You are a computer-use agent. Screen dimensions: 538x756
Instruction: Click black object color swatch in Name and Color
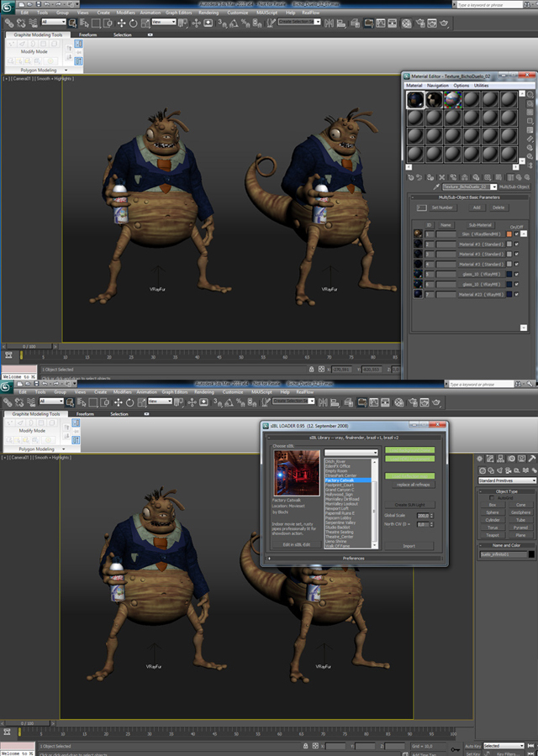(x=531, y=554)
